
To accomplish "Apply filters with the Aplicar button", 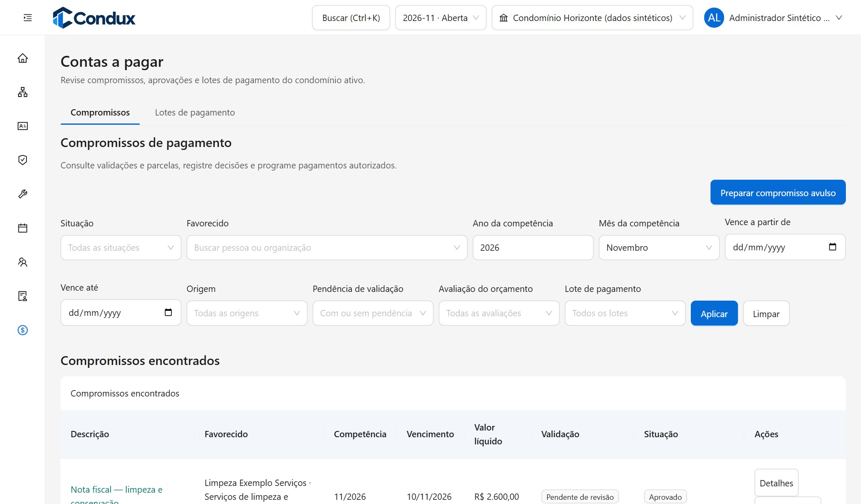I will [x=714, y=314].
